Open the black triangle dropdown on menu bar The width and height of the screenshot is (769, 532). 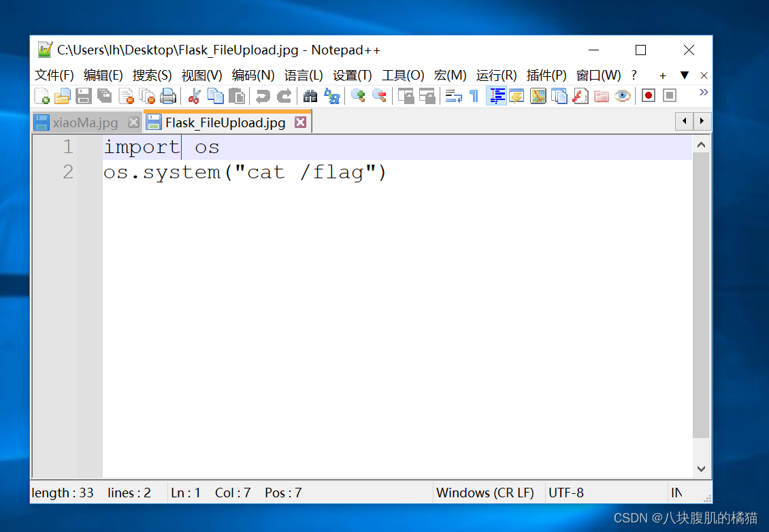685,75
